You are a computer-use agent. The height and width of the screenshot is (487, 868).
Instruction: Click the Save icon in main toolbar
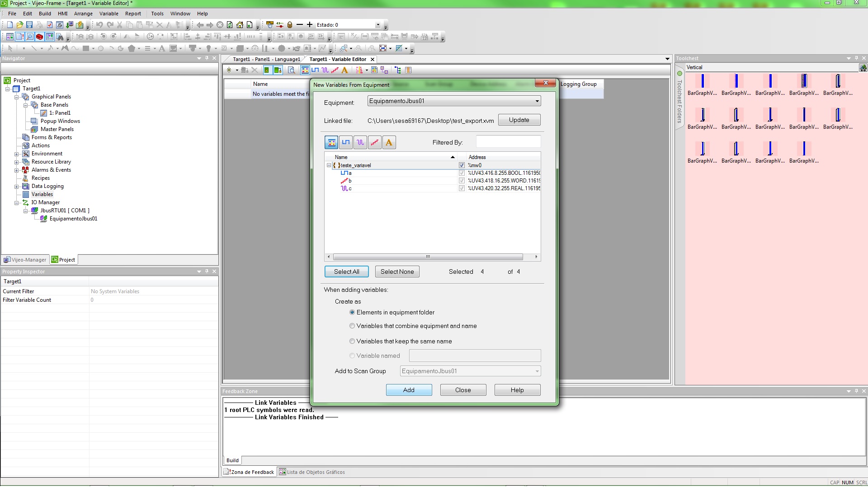pos(29,25)
